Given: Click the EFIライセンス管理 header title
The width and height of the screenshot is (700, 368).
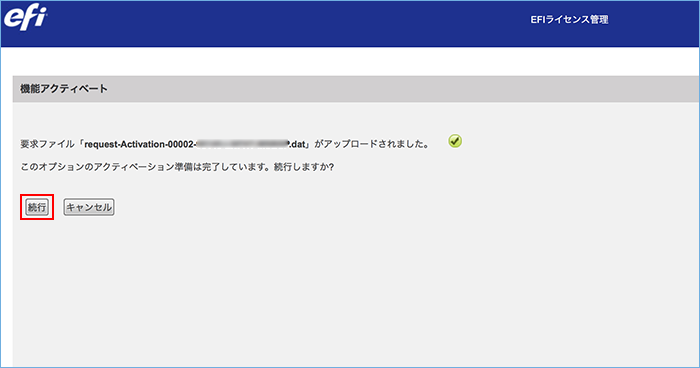Looking at the screenshot, I should pos(569,20).
